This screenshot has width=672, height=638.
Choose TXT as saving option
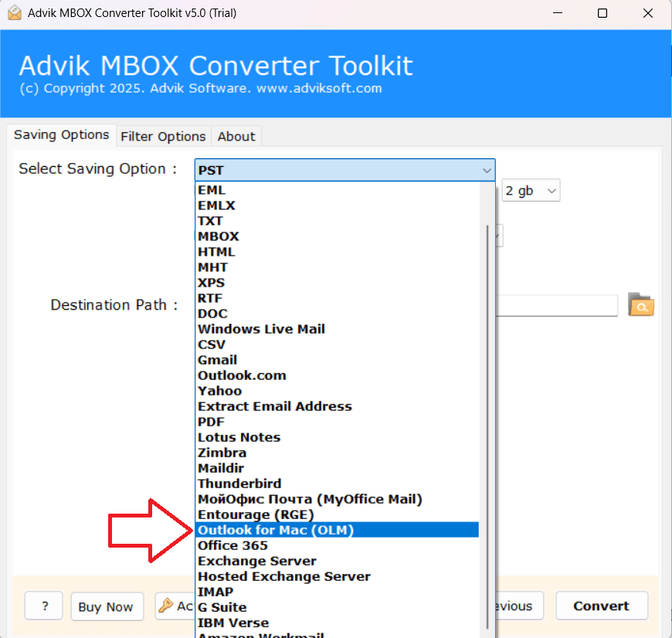pyautogui.click(x=337, y=221)
